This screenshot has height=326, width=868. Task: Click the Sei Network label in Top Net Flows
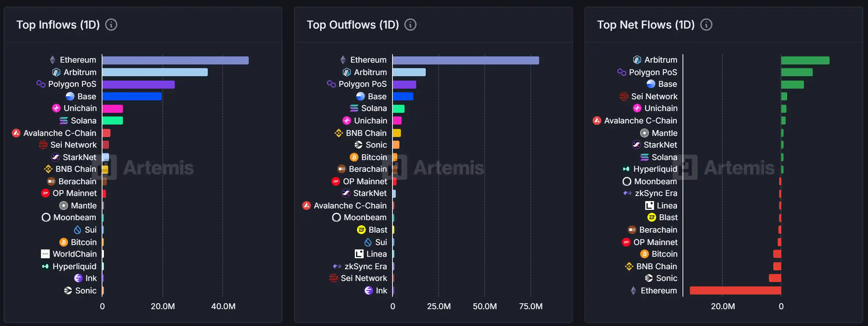point(654,96)
